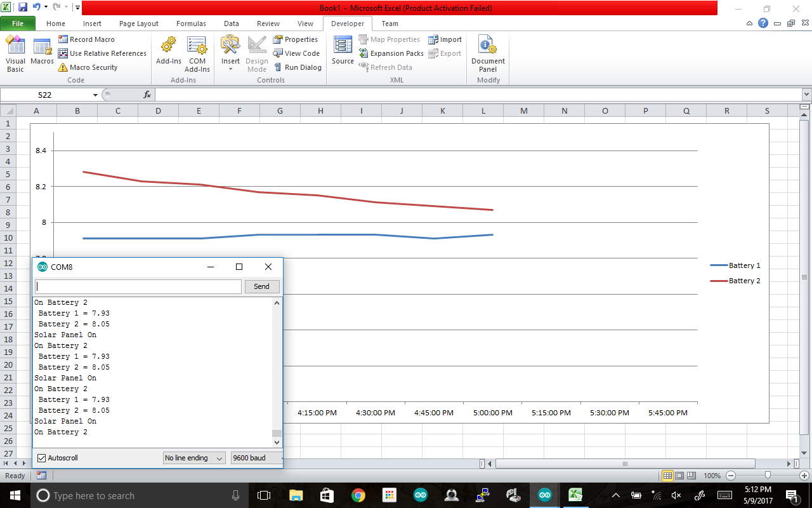Toggle Autoscroll checkbox in serial monitor

tap(42, 458)
